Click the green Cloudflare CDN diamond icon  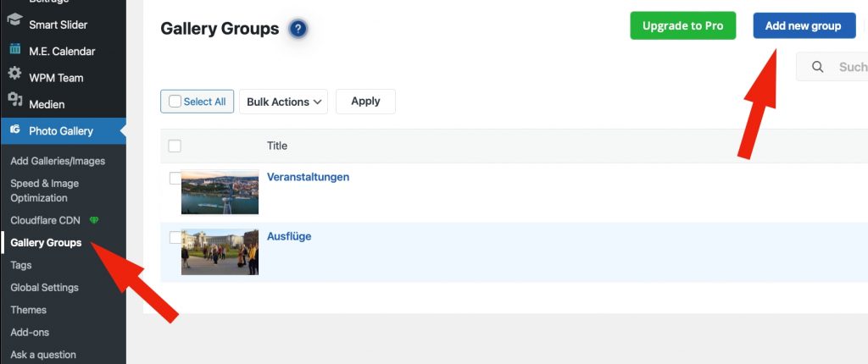pyautogui.click(x=94, y=221)
